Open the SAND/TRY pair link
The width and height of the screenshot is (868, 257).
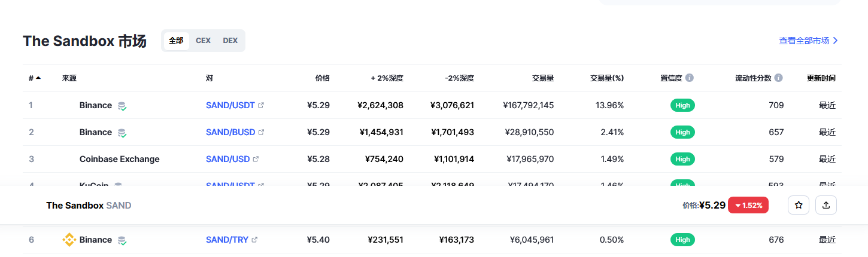point(227,240)
